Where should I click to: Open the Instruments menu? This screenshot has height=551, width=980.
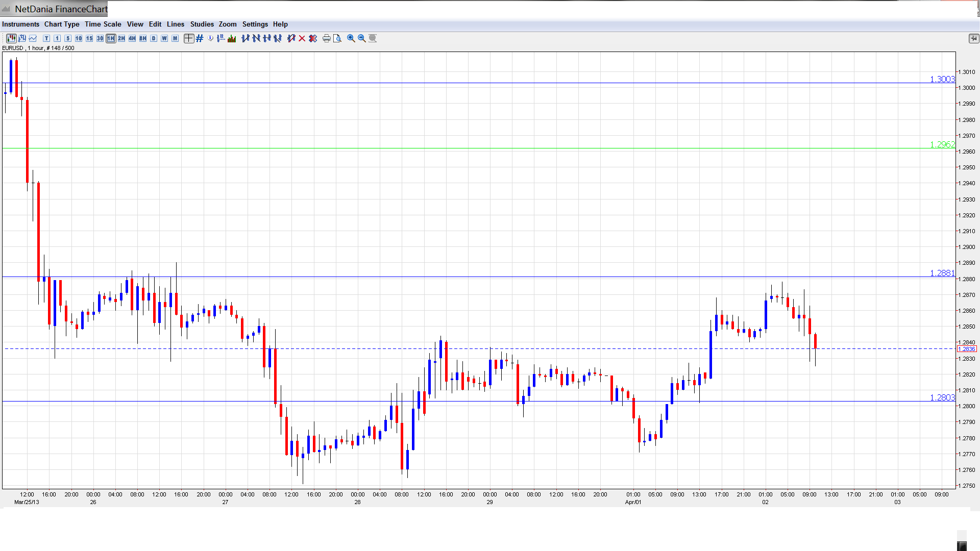coord(20,24)
